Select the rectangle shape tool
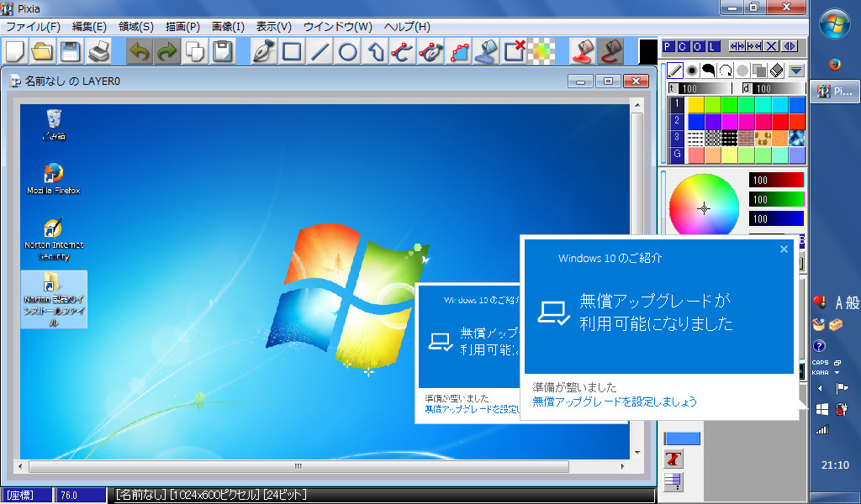861x504 pixels. (x=292, y=51)
